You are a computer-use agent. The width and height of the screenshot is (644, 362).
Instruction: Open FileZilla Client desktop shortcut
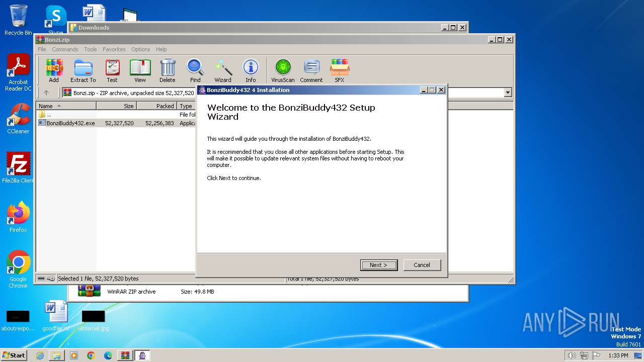pos(18,167)
